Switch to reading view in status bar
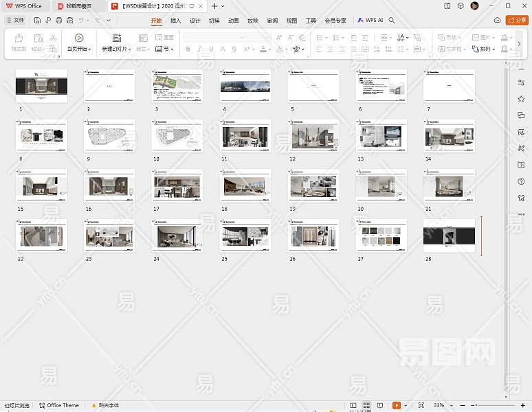 tap(381, 406)
